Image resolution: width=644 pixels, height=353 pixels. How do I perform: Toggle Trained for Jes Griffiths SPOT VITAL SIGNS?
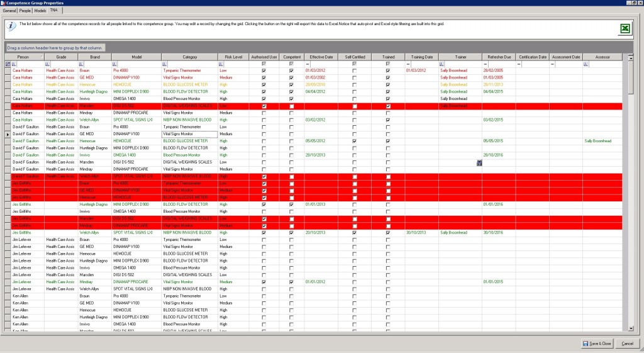[x=388, y=233]
